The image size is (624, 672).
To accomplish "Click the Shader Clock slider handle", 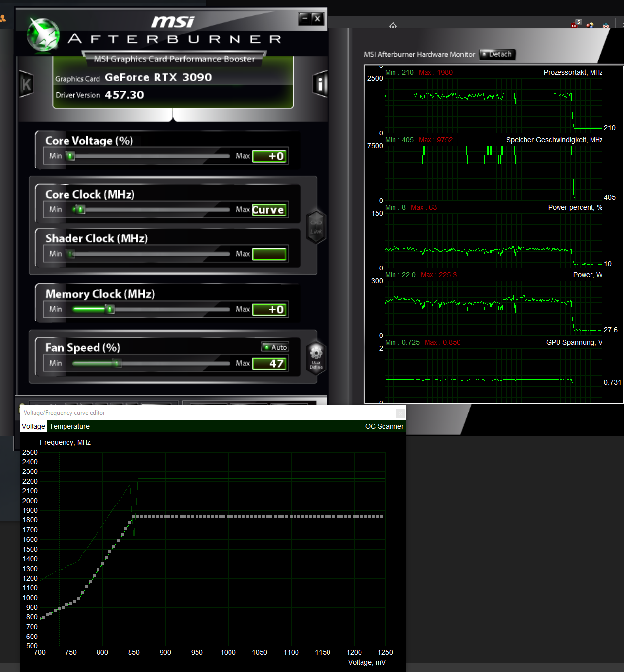I will point(71,254).
